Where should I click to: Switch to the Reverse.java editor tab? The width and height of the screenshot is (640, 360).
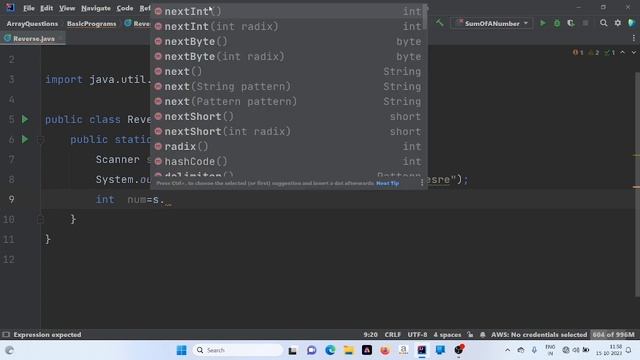[x=34, y=38]
